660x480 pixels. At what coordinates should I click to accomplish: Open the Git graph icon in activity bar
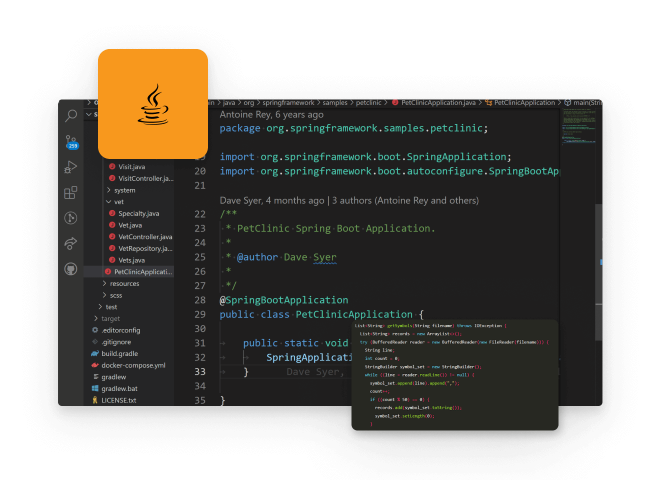(x=71, y=217)
